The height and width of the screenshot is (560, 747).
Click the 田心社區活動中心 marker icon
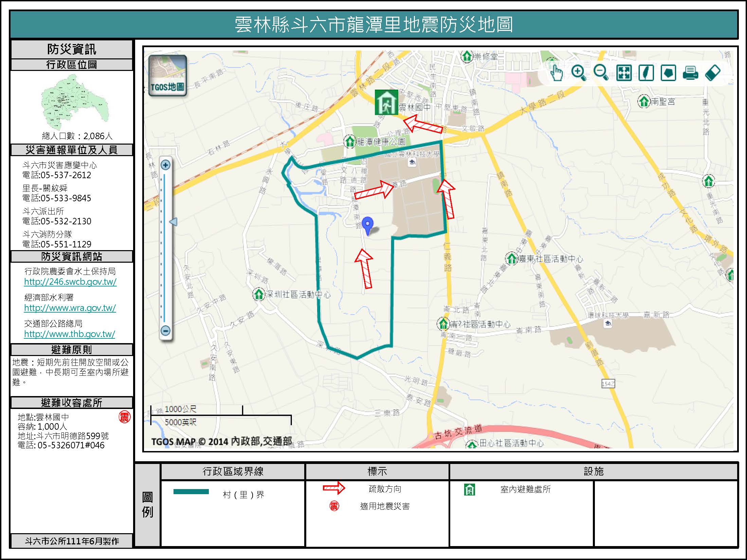coord(472,444)
